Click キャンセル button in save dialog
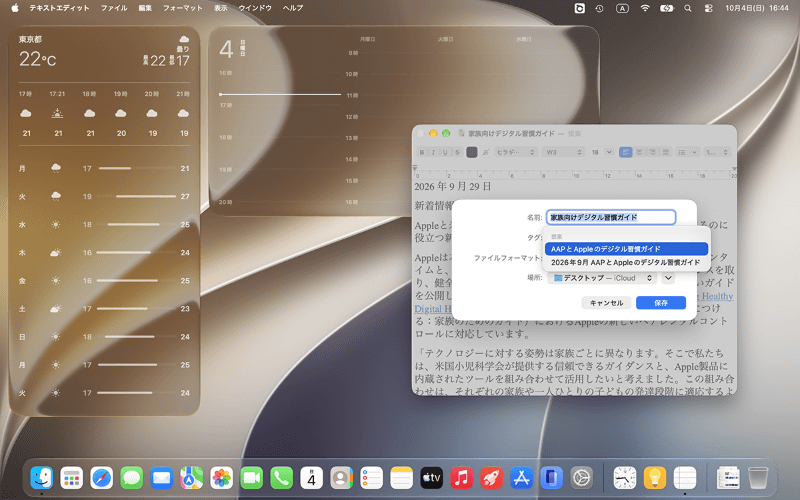Viewport: 800px width, 500px height. point(606,303)
